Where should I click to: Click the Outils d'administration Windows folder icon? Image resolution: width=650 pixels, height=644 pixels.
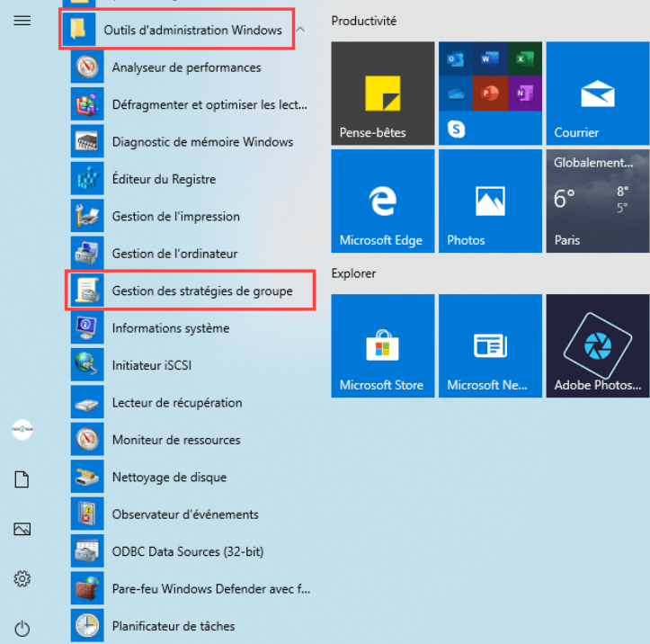(x=79, y=30)
